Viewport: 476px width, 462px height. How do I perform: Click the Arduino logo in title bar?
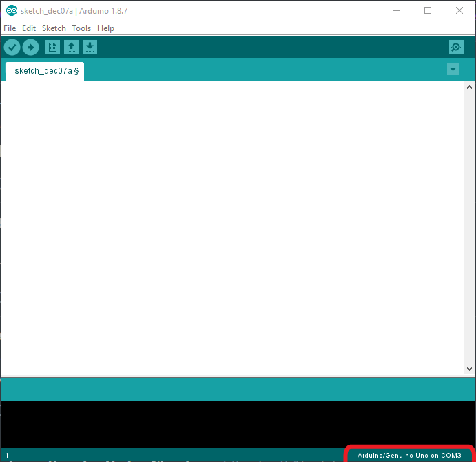point(12,10)
